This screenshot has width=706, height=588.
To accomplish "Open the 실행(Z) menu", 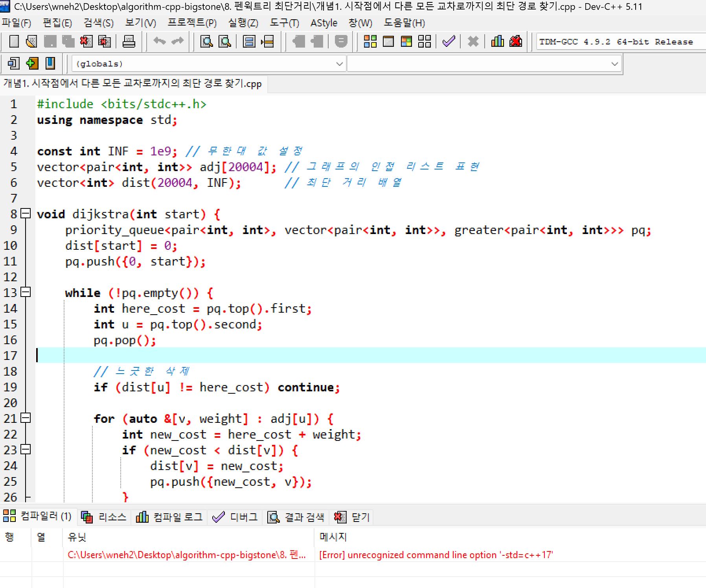I will pyautogui.click(x=243, y=23).
